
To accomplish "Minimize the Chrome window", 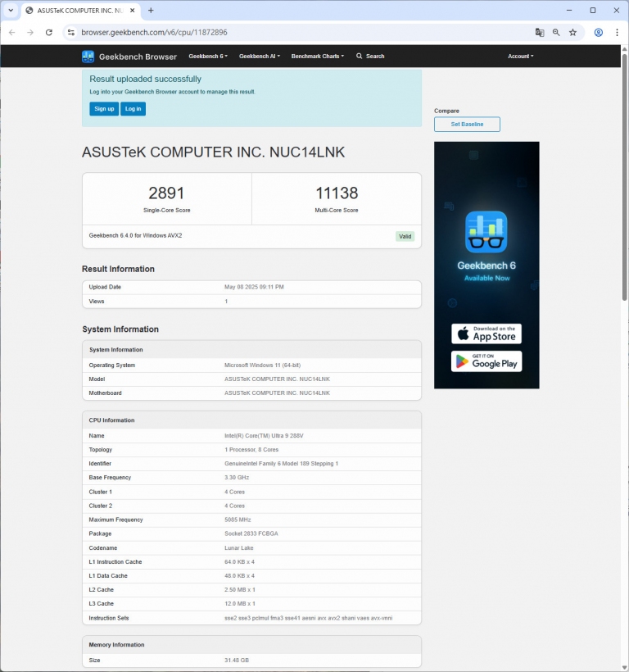I will 569,11.
